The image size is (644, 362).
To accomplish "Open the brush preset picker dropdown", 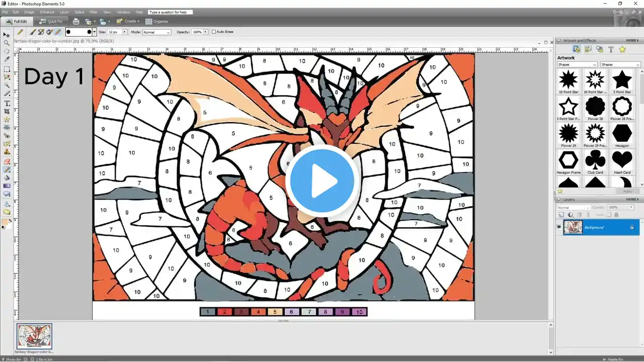I will pyautogui.click(x=94, y=32).
